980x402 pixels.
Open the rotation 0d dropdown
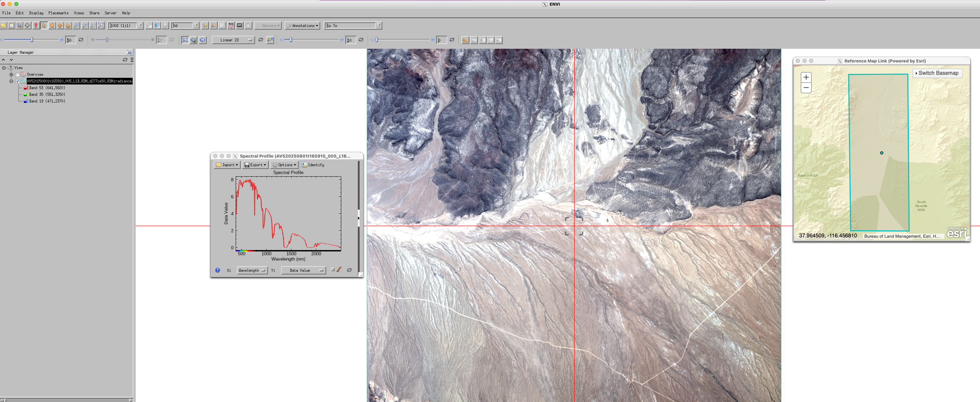(196, 25)
